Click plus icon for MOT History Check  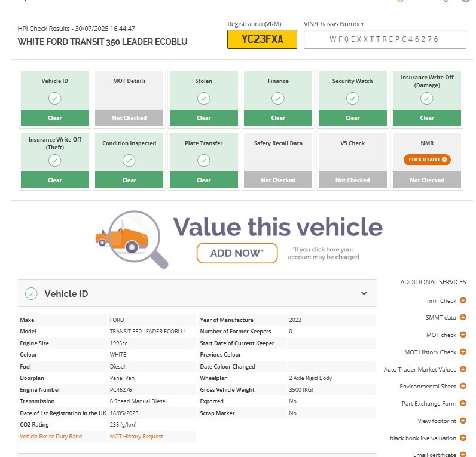[x=463, y=352]
